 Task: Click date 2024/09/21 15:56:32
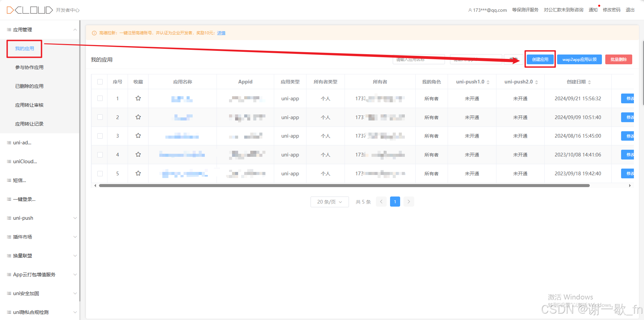click(x=578, y=98)
